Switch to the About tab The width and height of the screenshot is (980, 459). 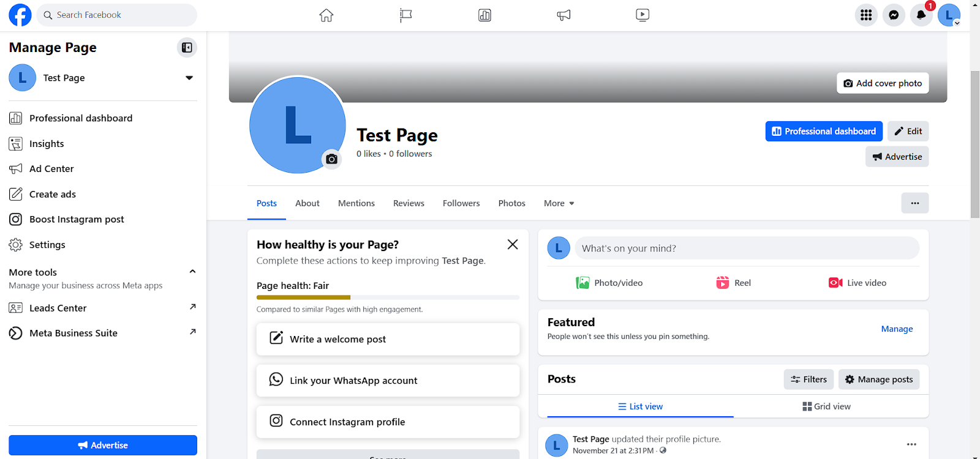click(307, 203)
